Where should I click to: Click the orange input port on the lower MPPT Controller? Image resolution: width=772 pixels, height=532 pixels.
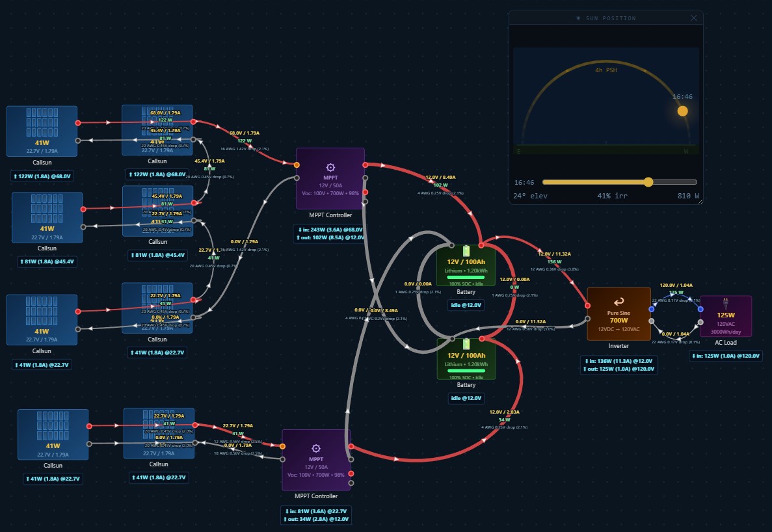[283, 446]
